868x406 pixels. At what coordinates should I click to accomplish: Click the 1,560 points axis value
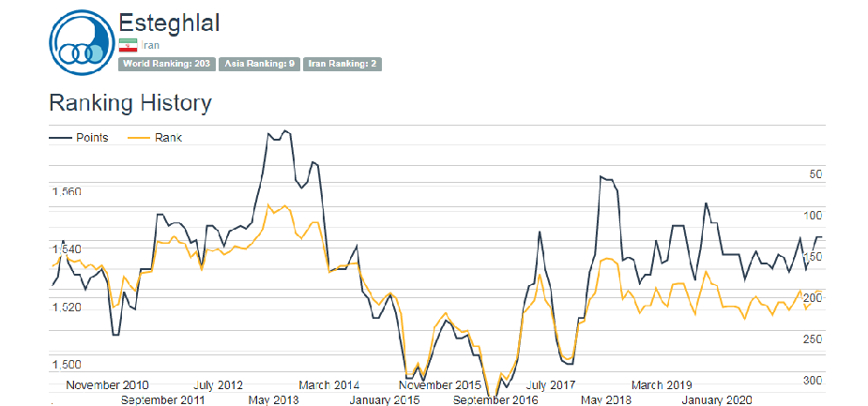[x=67, y=192]
